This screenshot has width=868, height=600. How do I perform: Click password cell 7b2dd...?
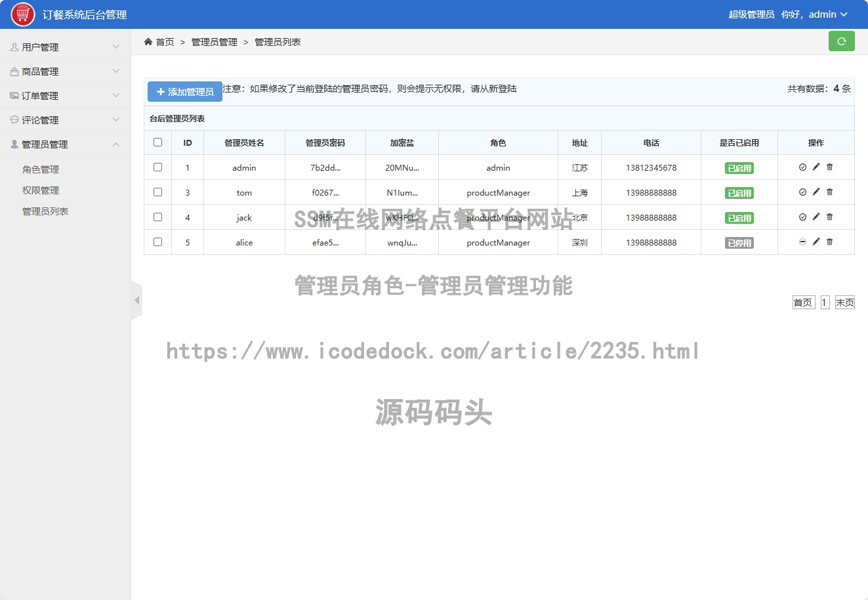pos(325,168)
